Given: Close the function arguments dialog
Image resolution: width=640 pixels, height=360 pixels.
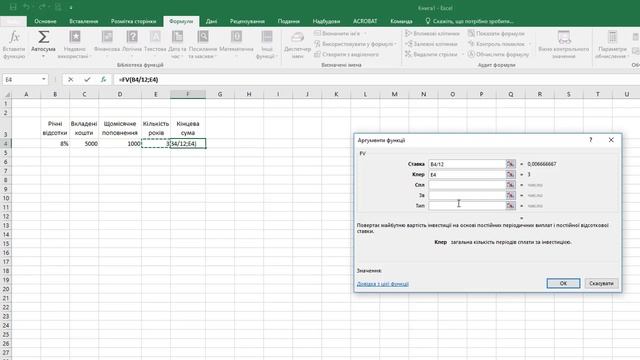Looking at the screenshot, I should point(611,140).
